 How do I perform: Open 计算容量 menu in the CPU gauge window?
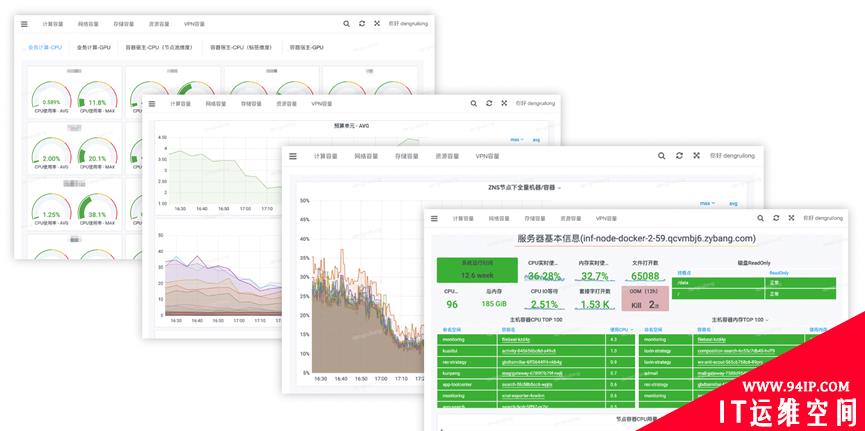tap(53, 24)
